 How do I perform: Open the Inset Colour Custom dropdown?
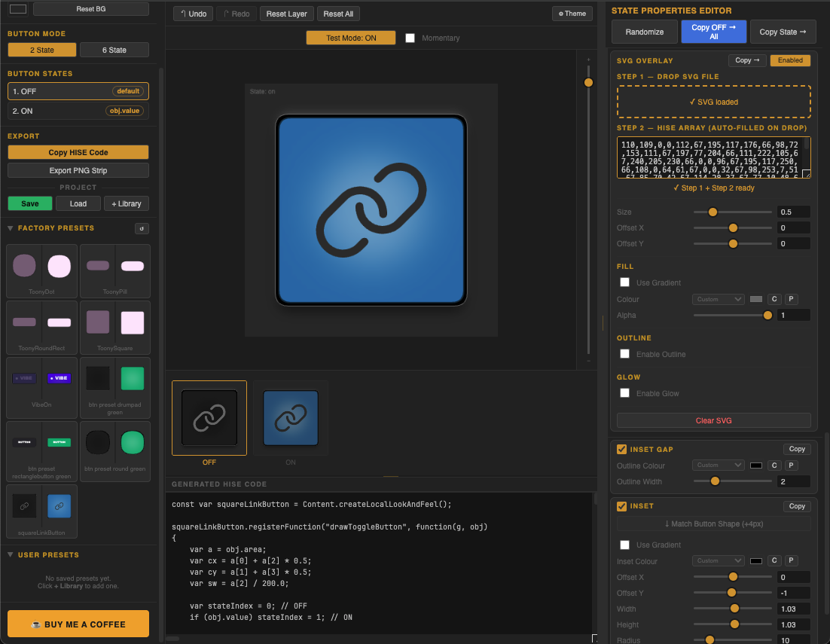[x=719, y=561]
